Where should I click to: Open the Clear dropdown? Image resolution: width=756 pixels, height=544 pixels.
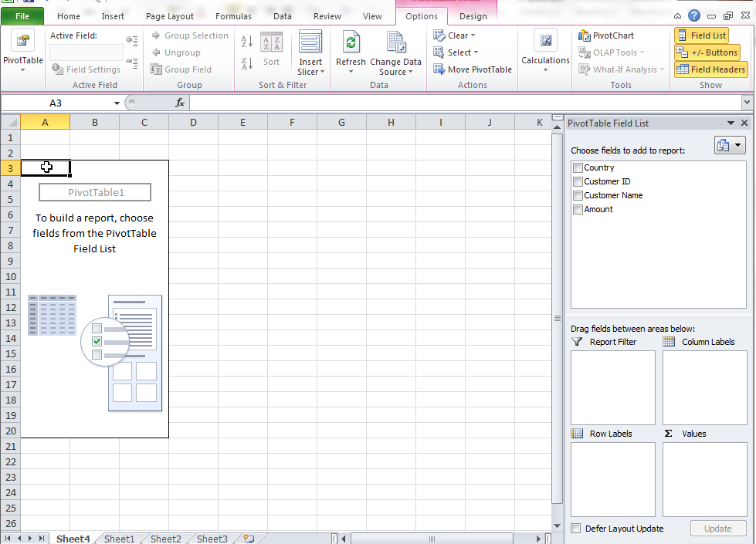point(454,35)
